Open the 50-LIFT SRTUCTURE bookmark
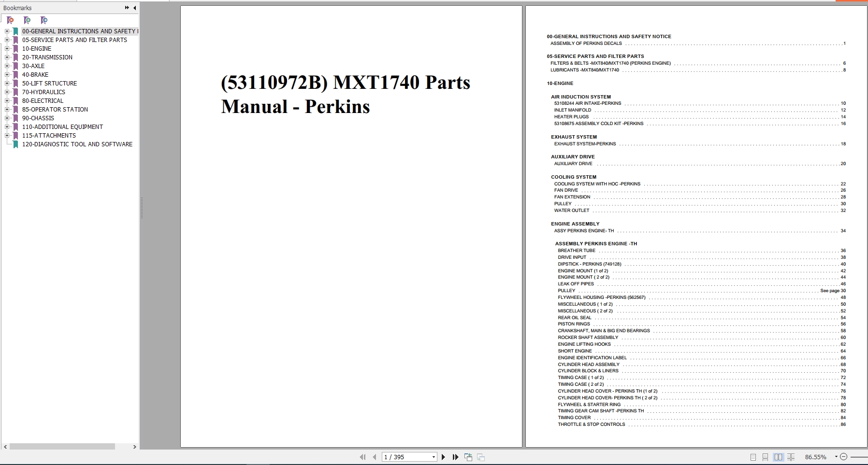The image size is (868, 465). tap(49, 84)
